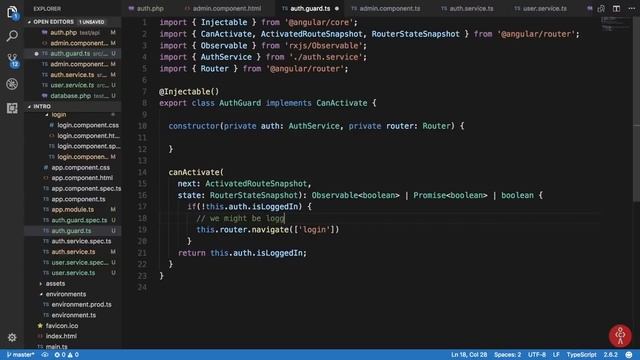Open environment.ts in file tree
640x360 pixels.
click(x=73, y=315)
